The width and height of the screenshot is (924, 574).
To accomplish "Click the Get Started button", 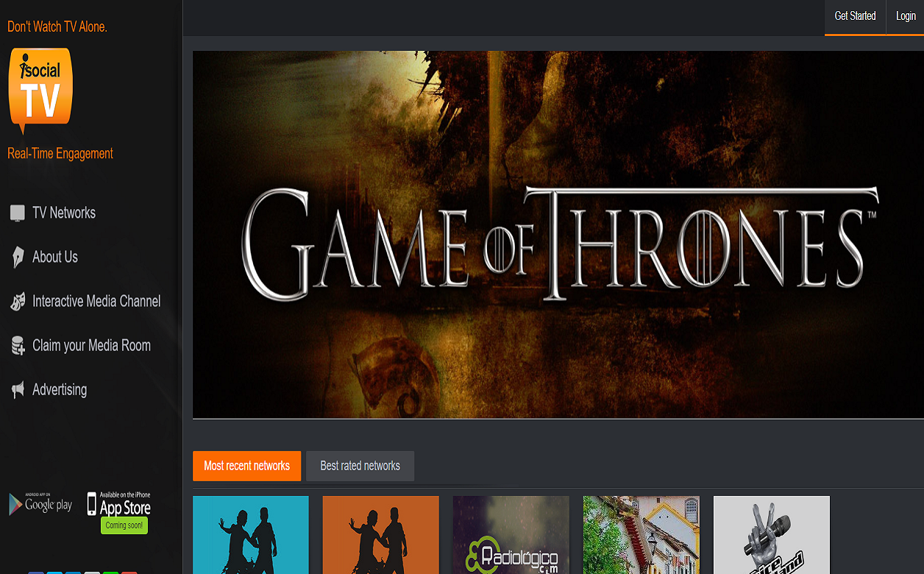I will coord(855,16).
